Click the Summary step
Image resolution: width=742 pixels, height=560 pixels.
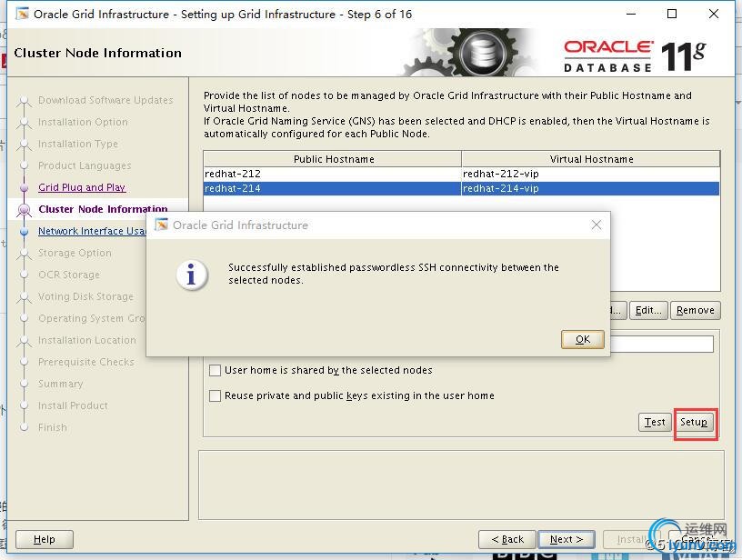(x=61, y=384)
